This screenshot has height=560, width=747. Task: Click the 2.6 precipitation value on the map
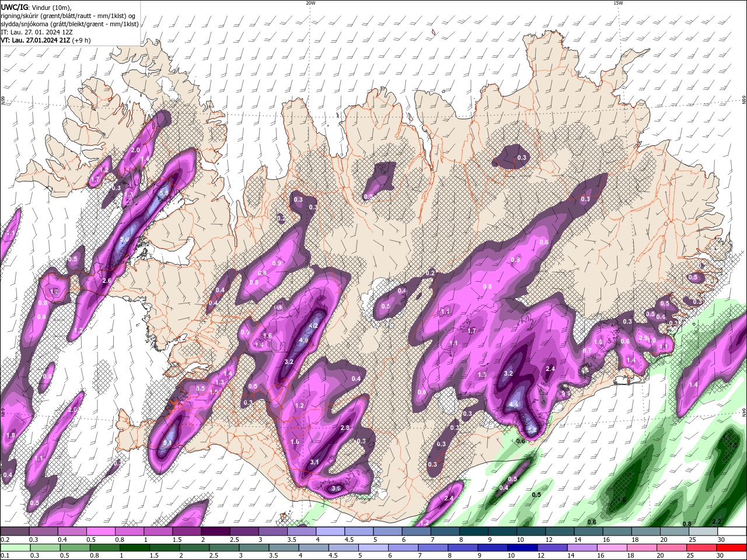107,281
